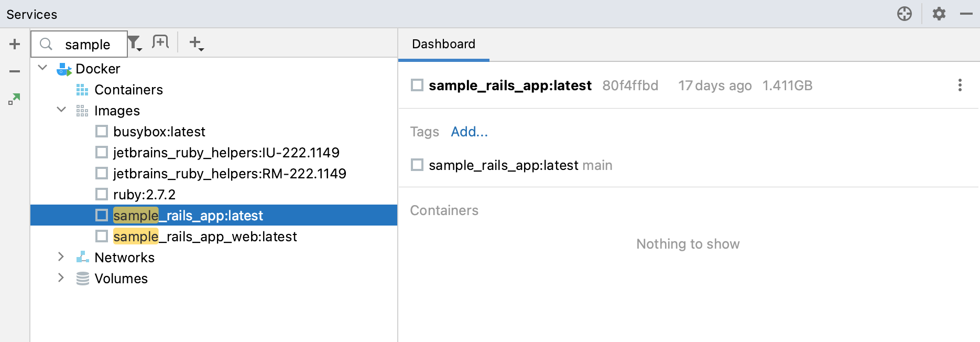Select the sample_rails_app:latest checkbox in Dashboard
The width and height of the screenshot is (980, 342).
click(417, 85)
